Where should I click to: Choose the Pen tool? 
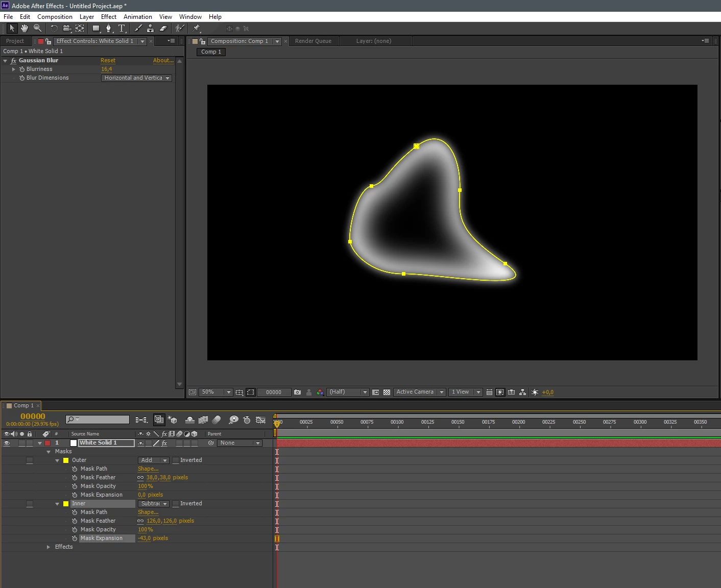click(108, 29)
